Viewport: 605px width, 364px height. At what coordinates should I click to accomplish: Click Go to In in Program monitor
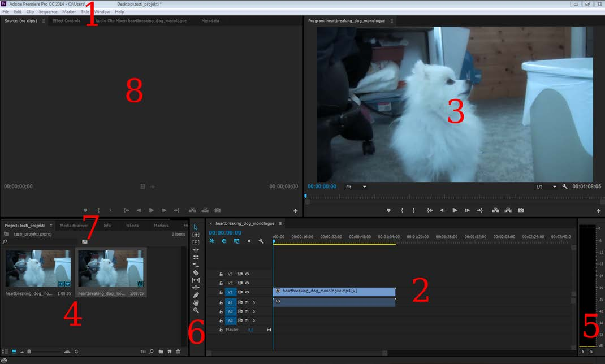point(430,210)
